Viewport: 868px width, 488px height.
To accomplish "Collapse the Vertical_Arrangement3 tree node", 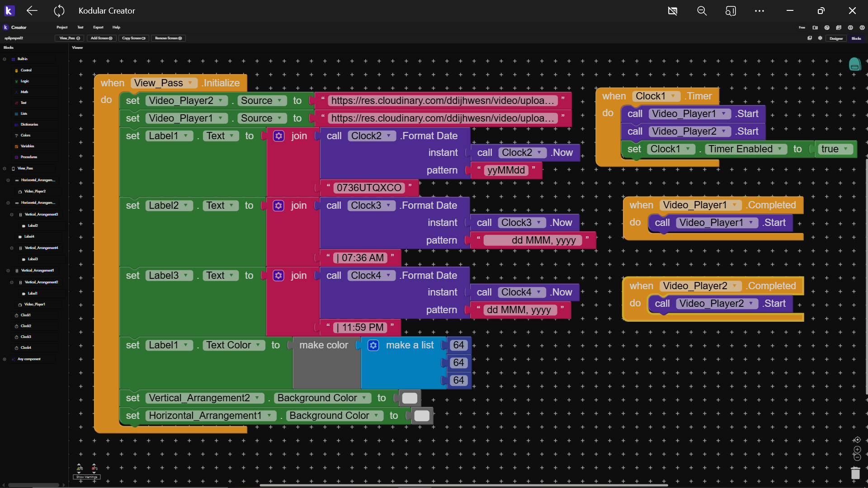I will (12, 215).
